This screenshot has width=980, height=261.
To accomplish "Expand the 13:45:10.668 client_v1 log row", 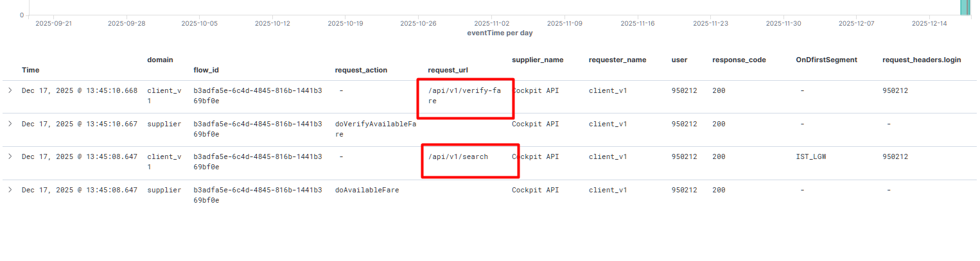I will pos(10,90).
